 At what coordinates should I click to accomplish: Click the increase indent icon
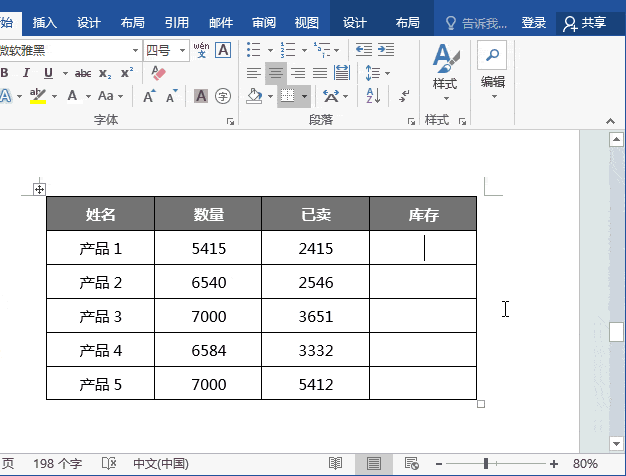385,49
